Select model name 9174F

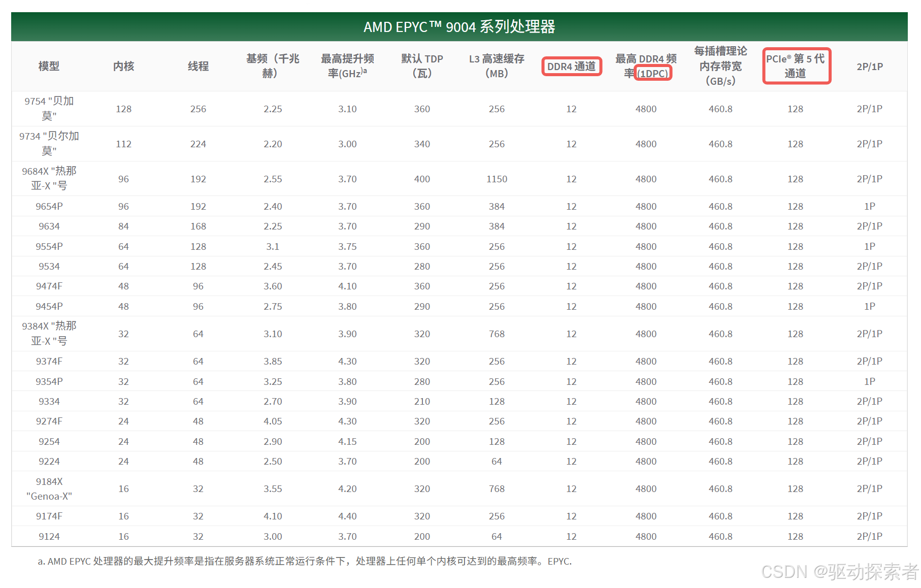(49, 516)
